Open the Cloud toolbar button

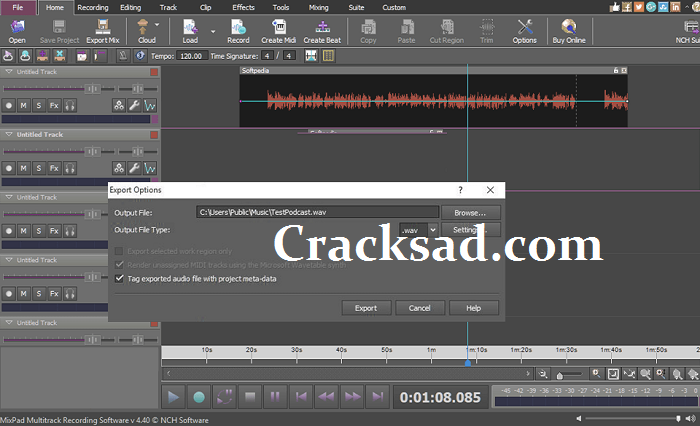coord(146,31)
